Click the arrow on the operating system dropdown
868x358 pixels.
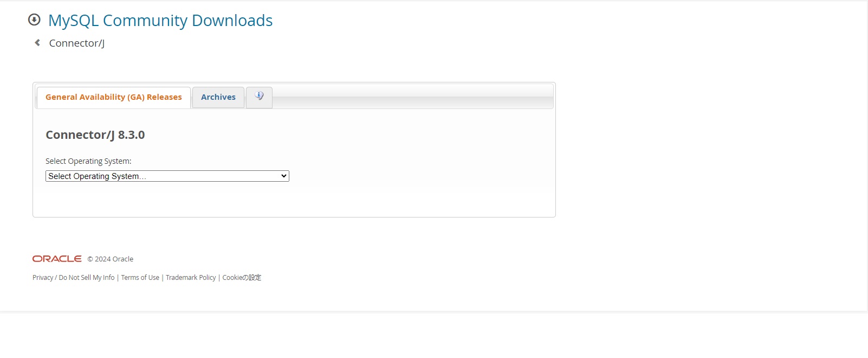(x=283, y=176)
